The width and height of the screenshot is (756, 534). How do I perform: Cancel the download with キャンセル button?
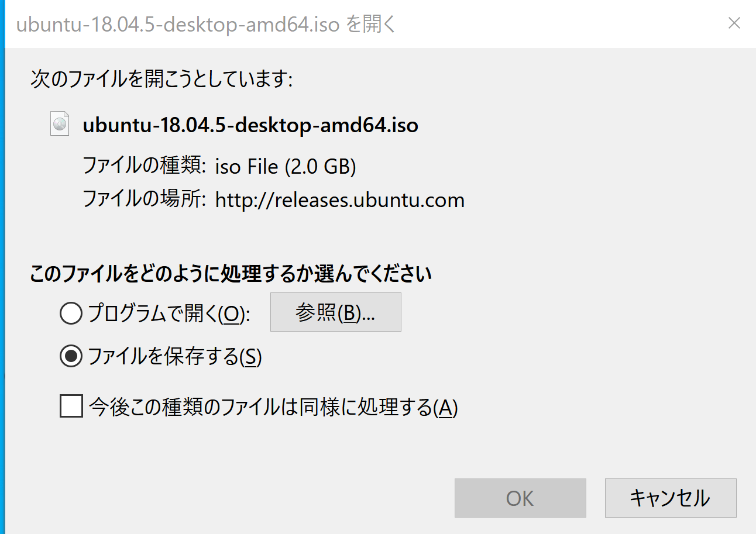pos(670,498)
